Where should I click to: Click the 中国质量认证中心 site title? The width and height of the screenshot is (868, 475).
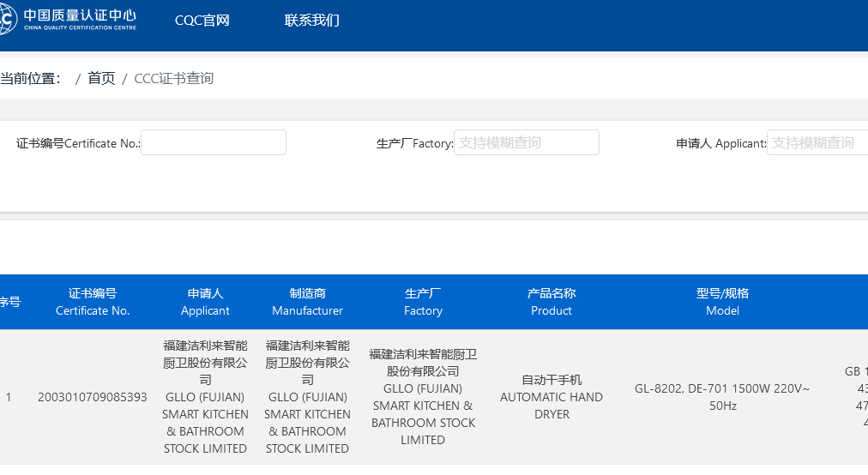click(80, 16)
